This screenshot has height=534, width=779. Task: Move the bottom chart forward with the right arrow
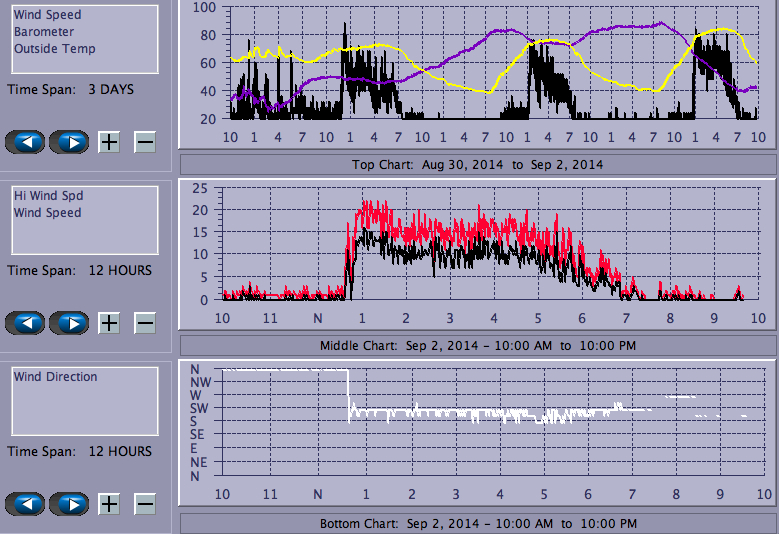click(69, 504)
